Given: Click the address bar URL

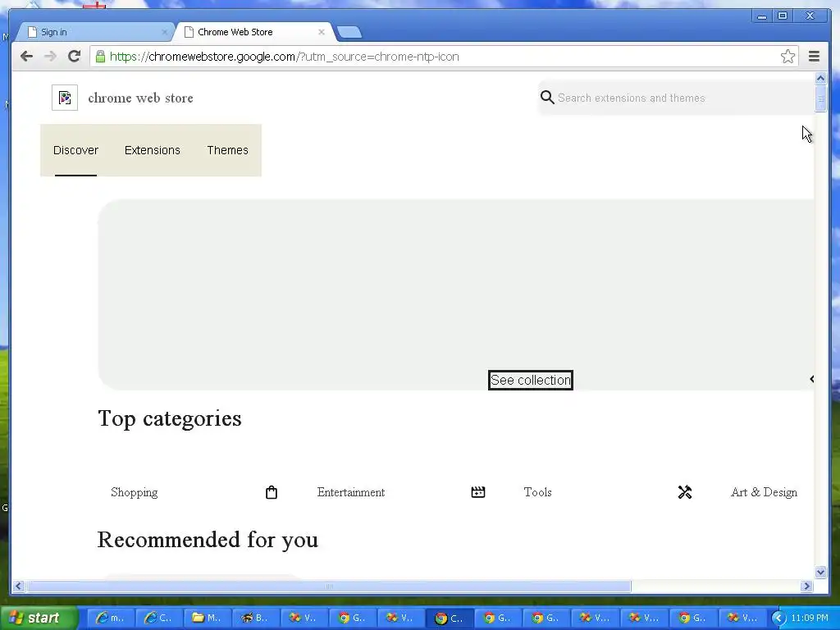Looking at the screenshot, I should pyautogui.click(x=284, y=57).
